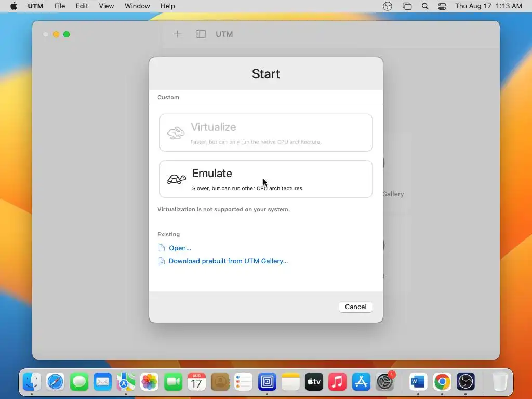Screen dimensions: 532x399
Task: Open System Settings from the Dock
Action: click(385, 382)
